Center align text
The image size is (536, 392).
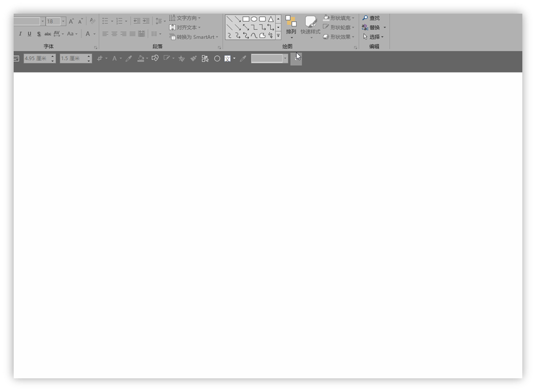114,34
